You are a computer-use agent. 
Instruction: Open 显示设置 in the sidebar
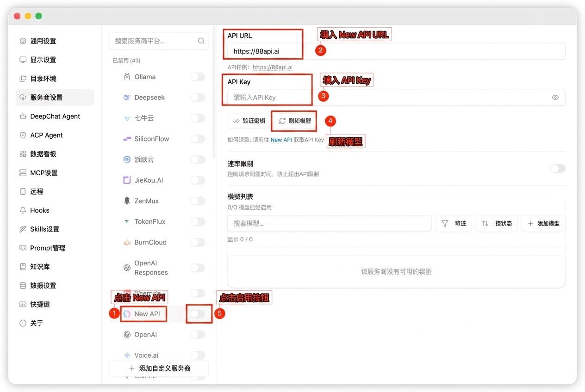coord(55,60)
